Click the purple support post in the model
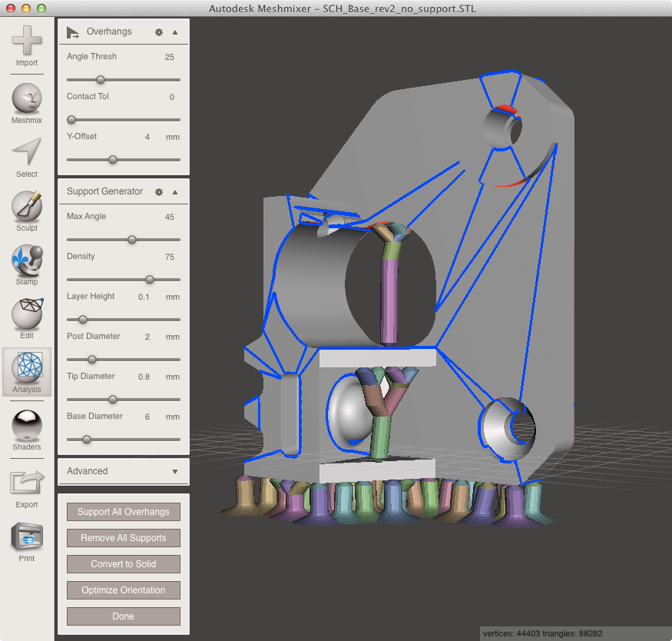The image size is (672, 641). (x=389, y=301)
